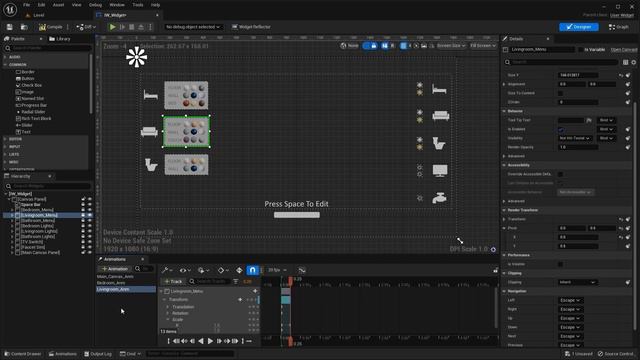Open the Widget Reflector
Screen dimensions: 640x360
click(x=251, y=27)
